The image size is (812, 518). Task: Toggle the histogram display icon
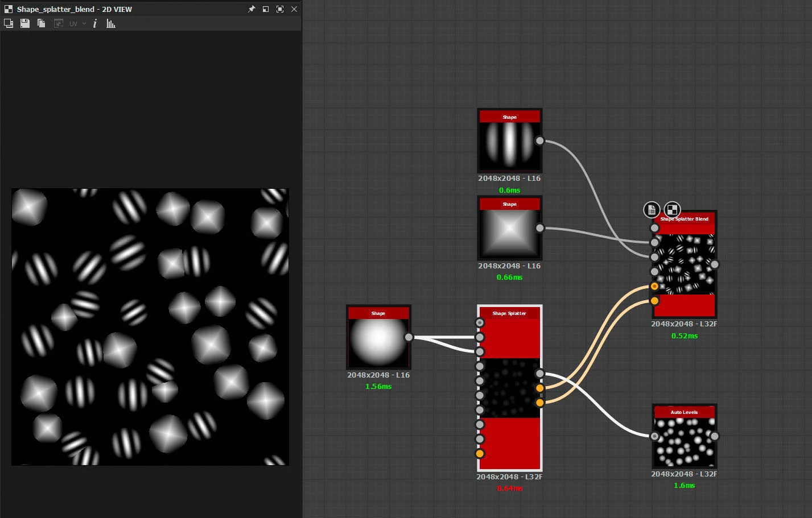click(x=111, y=23)
